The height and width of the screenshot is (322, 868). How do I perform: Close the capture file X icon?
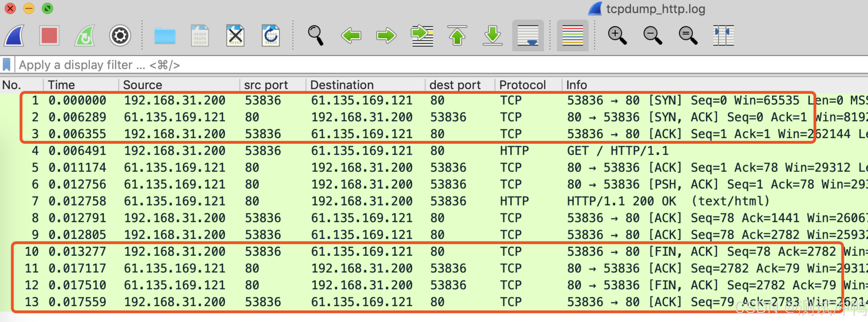[235, 35]
